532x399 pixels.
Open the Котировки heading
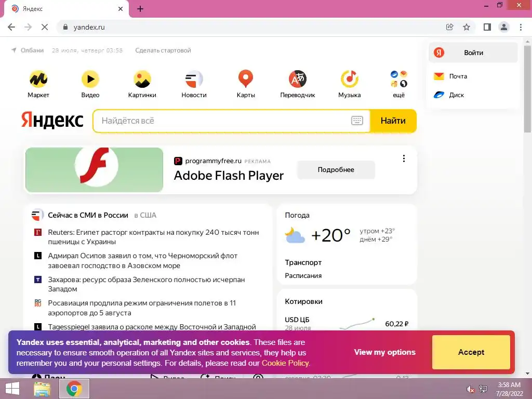[303, 301]
